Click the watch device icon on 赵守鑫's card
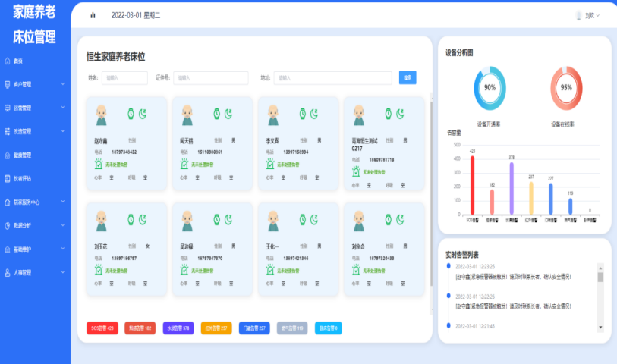This screenshot has width=617, height=364. coord(131,114)
